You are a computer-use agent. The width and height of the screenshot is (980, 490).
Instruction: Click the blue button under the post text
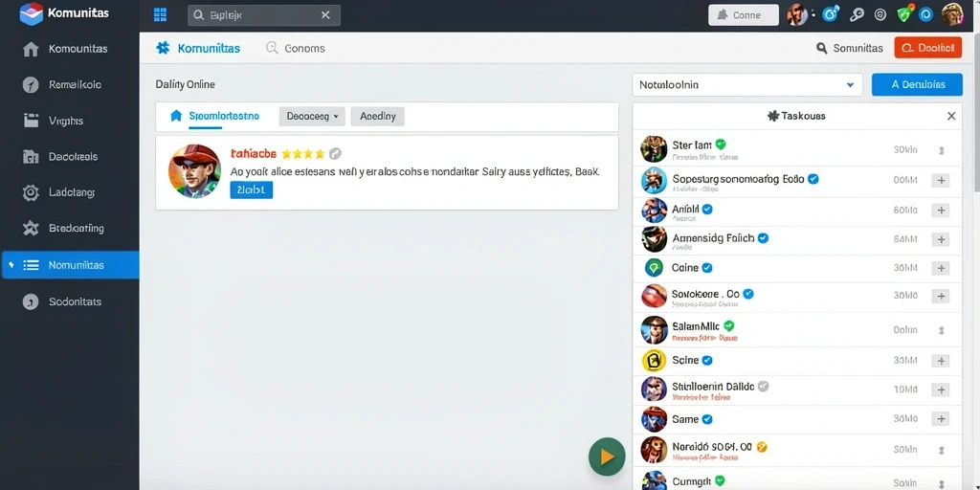[x=252, y=190]
